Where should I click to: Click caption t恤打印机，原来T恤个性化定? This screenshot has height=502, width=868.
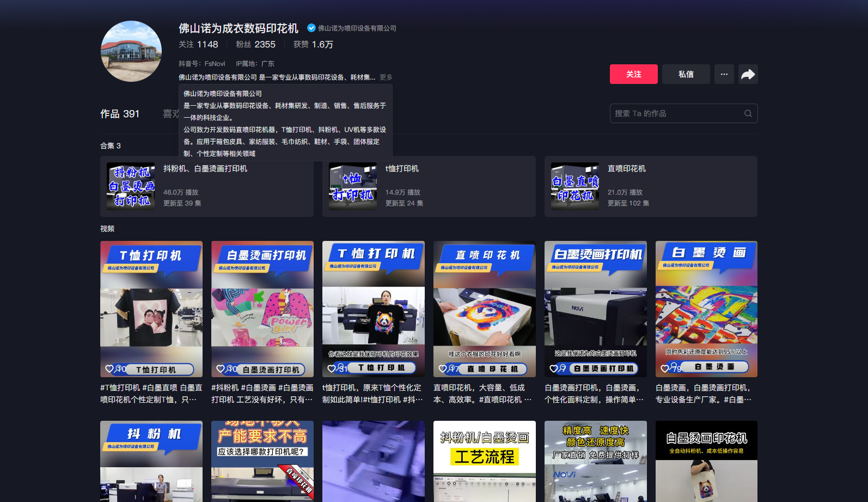coord(374,394)
